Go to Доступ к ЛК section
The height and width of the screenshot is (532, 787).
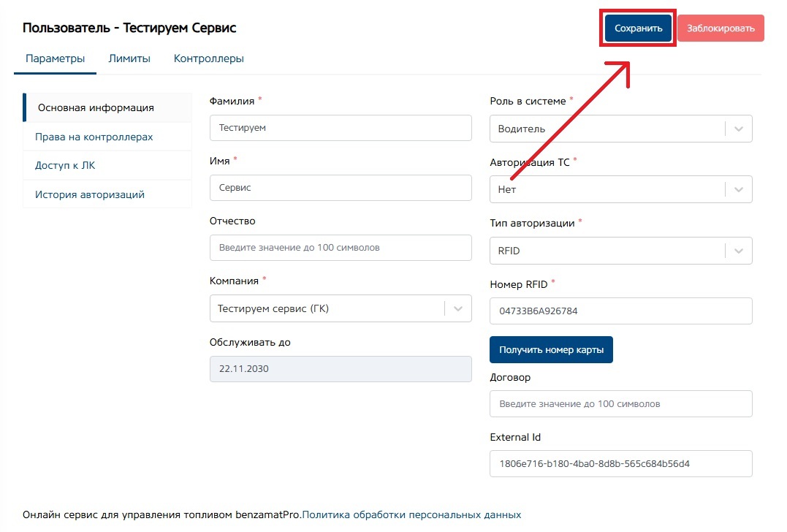[x=65, y=166]
